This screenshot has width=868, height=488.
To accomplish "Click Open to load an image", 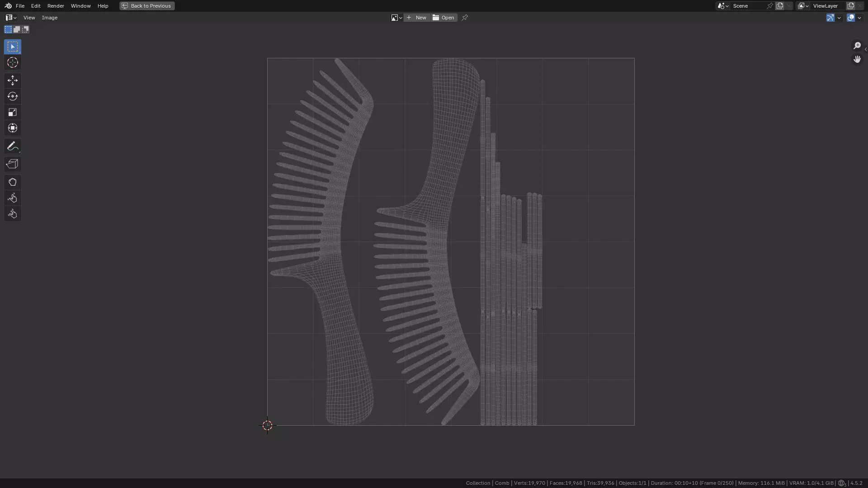I will tap(444, 18).
